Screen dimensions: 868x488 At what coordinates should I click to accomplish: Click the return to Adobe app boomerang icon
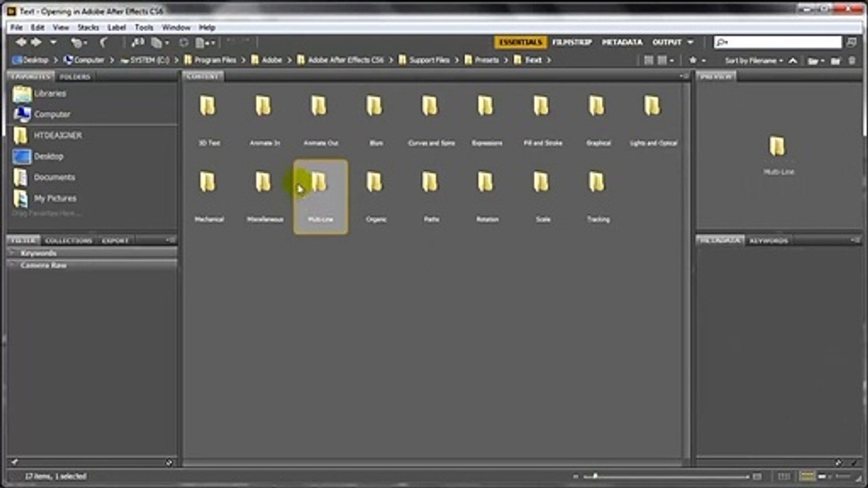click(x=104, y=43)
